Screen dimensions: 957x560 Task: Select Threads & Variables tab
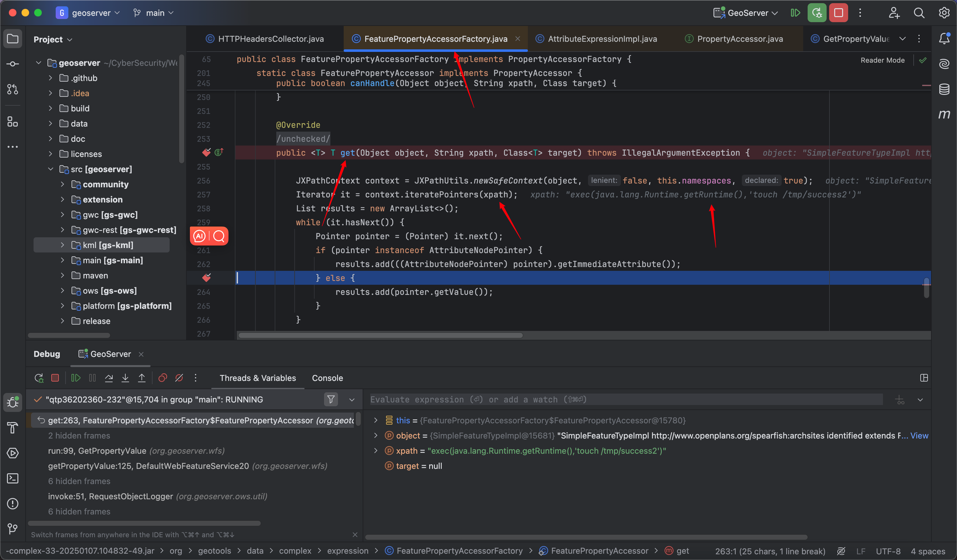point(258,378)
